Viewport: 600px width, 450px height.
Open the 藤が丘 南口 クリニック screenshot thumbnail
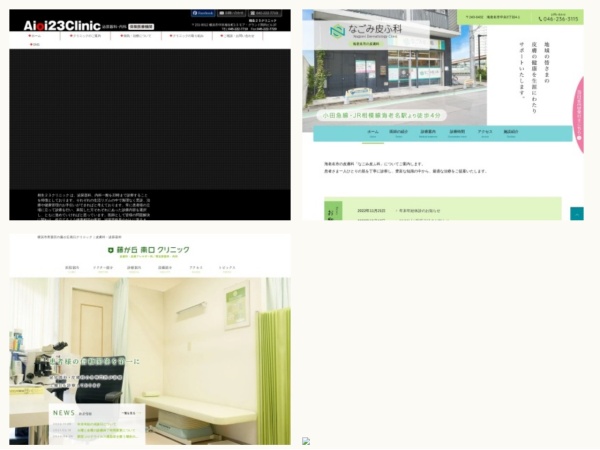pyautogui.click(x=150, y=339)
